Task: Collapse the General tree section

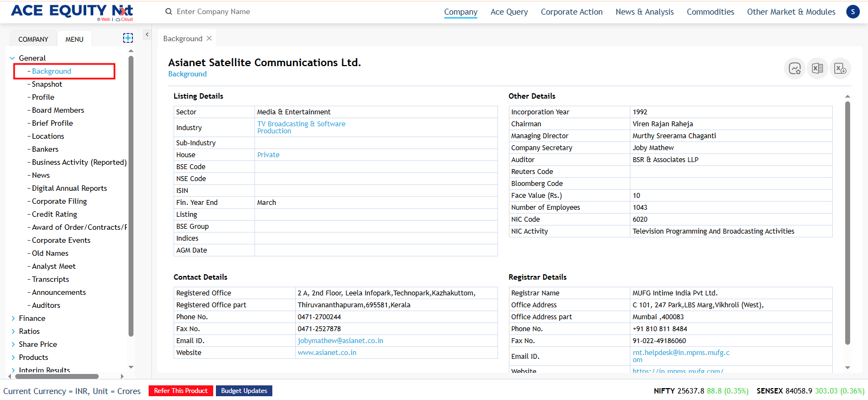Action: click(12, 58)
